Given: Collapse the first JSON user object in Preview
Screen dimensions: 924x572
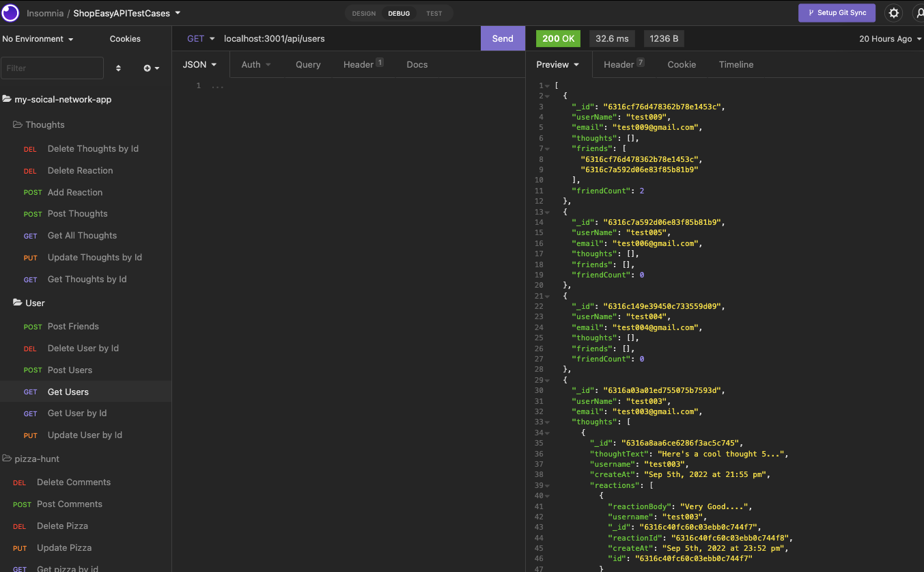Looking at the screenshot, I should click(546, 96).
